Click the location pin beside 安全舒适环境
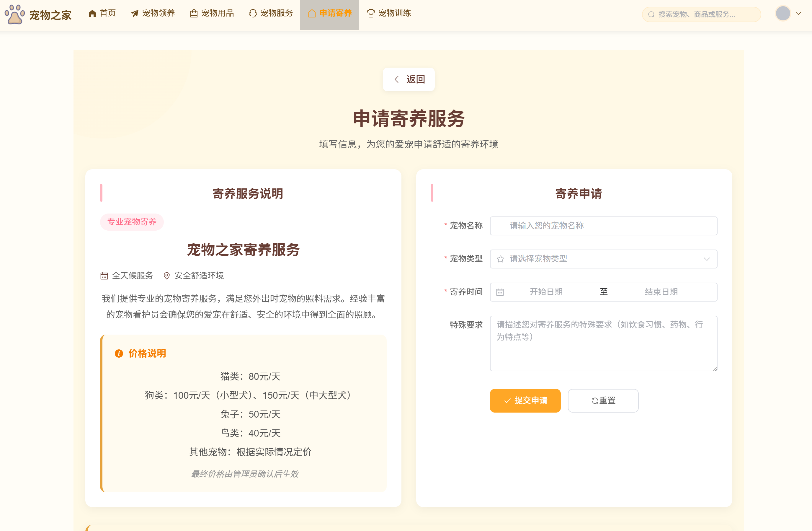The image size is (812, 531). 166,276
